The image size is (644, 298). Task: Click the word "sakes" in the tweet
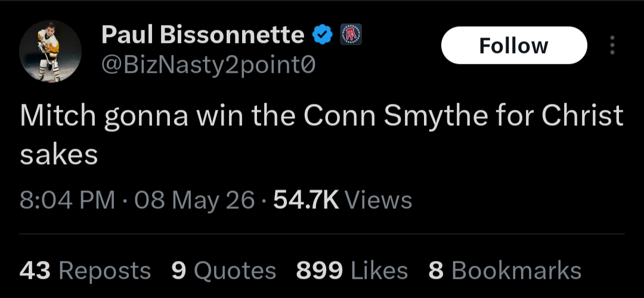(58, 155)
